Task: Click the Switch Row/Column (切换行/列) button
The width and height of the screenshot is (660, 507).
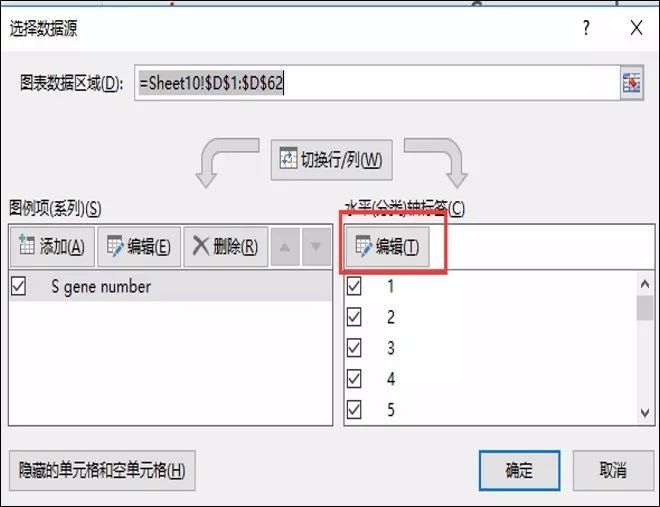Action: tap(332, 160)
